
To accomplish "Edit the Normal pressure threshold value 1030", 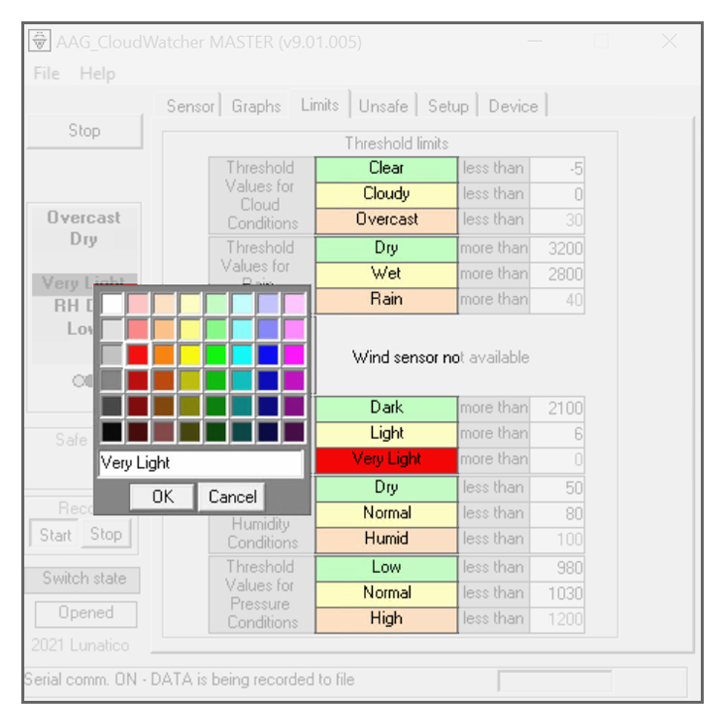I will 557,594.
